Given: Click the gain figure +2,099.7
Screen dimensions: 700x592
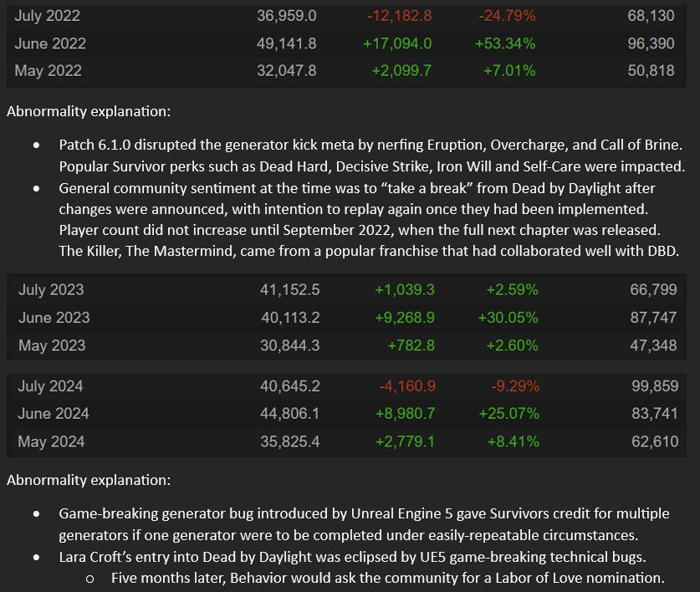Looking at the screenshot, I should pyautogui.click(x=401, y=71).
